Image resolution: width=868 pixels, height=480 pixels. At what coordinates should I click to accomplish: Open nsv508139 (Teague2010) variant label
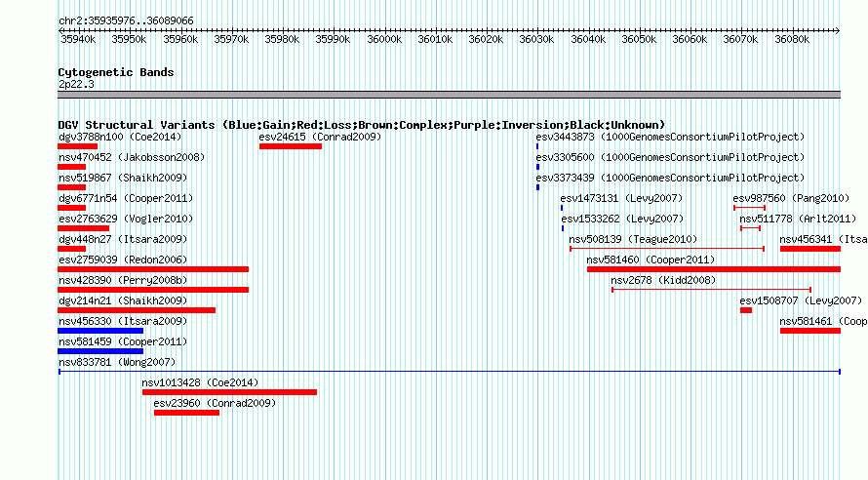pos(633,239)
